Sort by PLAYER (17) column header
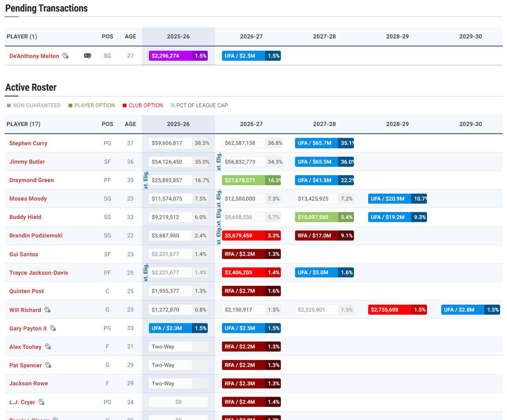 click(x=23, y=124)
